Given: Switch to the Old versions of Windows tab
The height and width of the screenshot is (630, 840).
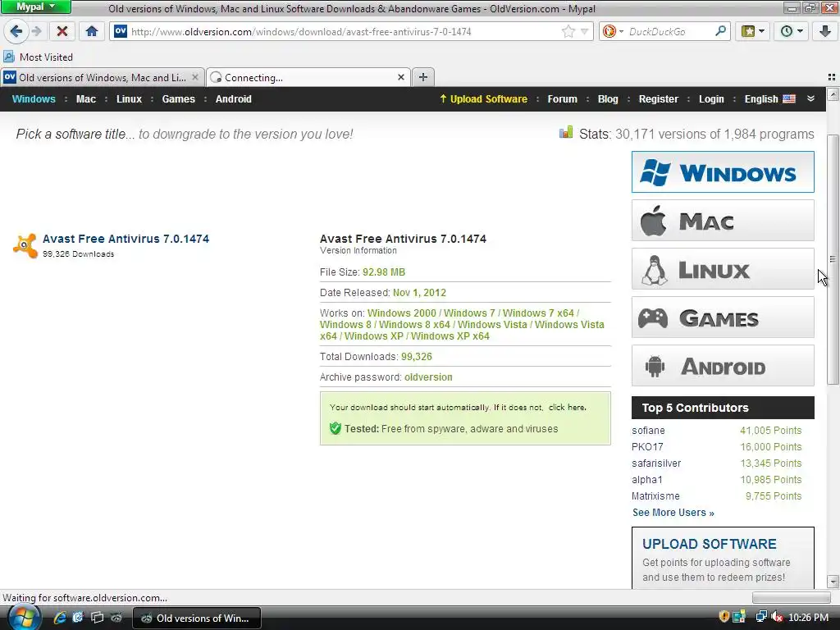Looking at the screenshot, I should click(x=103, y=77).
